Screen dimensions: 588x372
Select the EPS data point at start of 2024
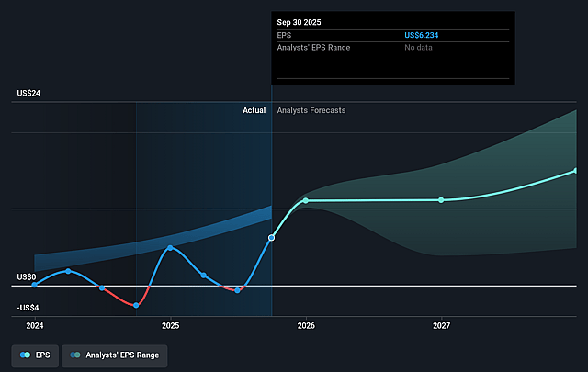35,285
